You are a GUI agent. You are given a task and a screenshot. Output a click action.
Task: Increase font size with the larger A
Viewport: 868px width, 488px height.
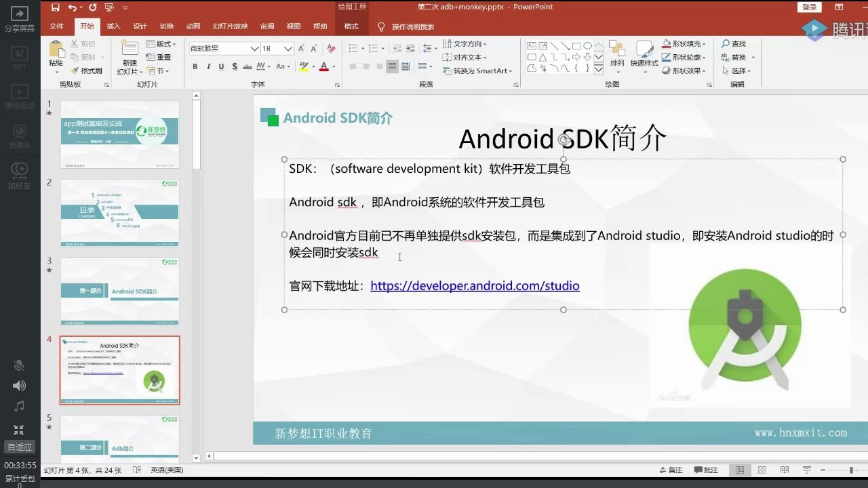pyautogui.click(x=302, y=49)
